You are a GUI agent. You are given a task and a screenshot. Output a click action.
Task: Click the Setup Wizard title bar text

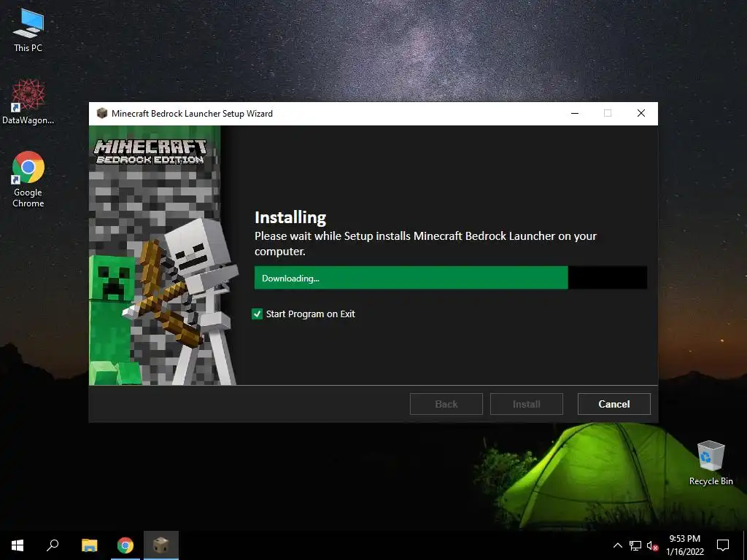(x=192, y=113)
